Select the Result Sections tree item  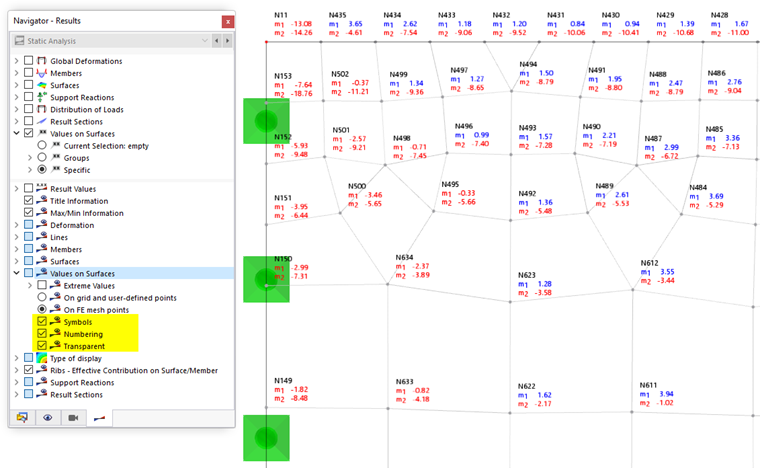tap(76, 122)
